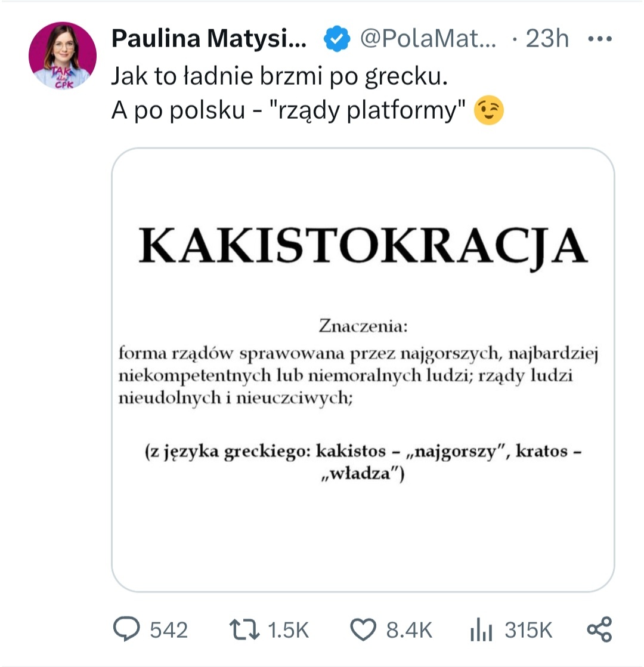
Task: Click the 1.5K reposts count
Action: tap(289, 630)
